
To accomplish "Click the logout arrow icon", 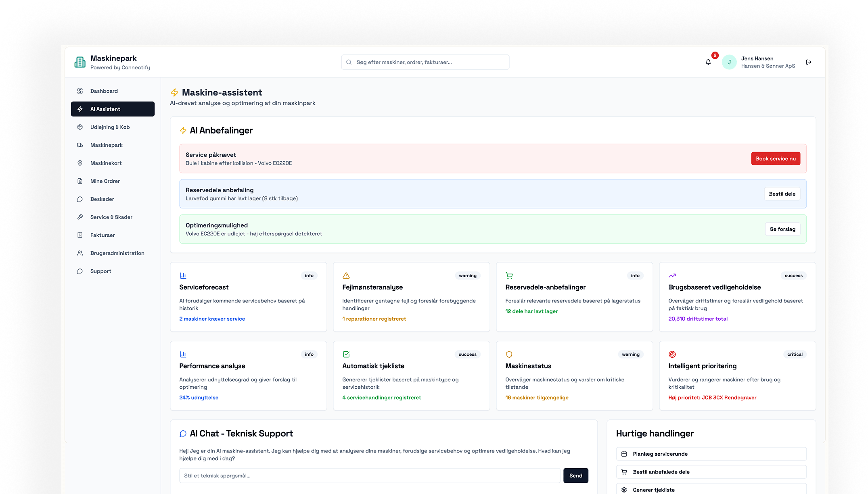I will pos(808,62).
